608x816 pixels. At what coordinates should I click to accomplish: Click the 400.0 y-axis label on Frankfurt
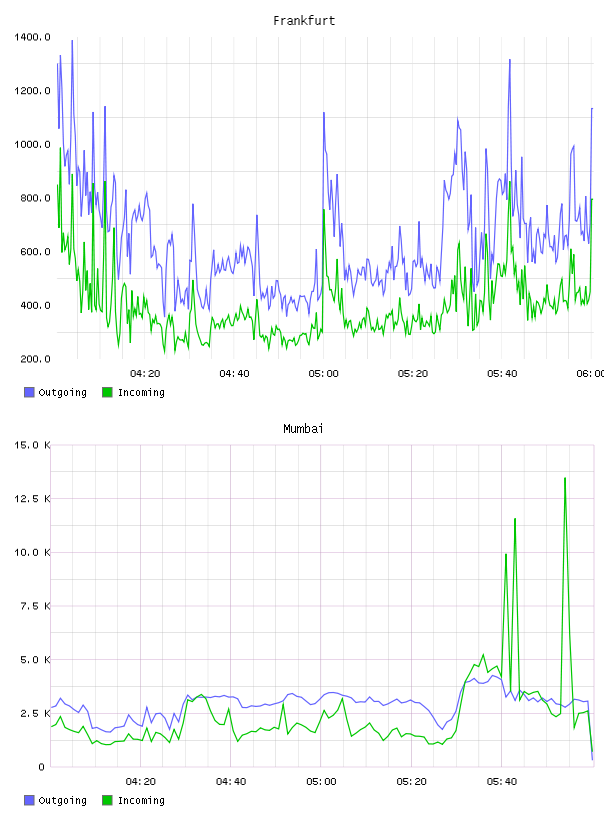click(35, 305)
